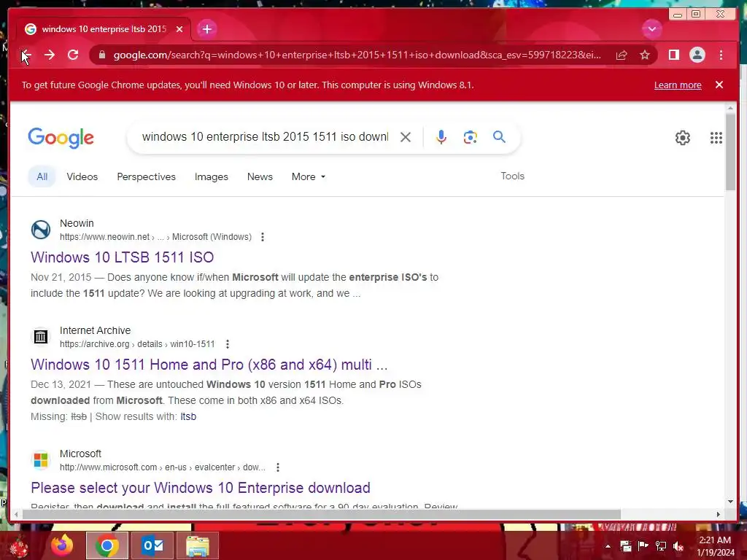Switch to the Videos tab
Image resolution: width=747 pixels, height=560 pixels.
tap(82, 176)
